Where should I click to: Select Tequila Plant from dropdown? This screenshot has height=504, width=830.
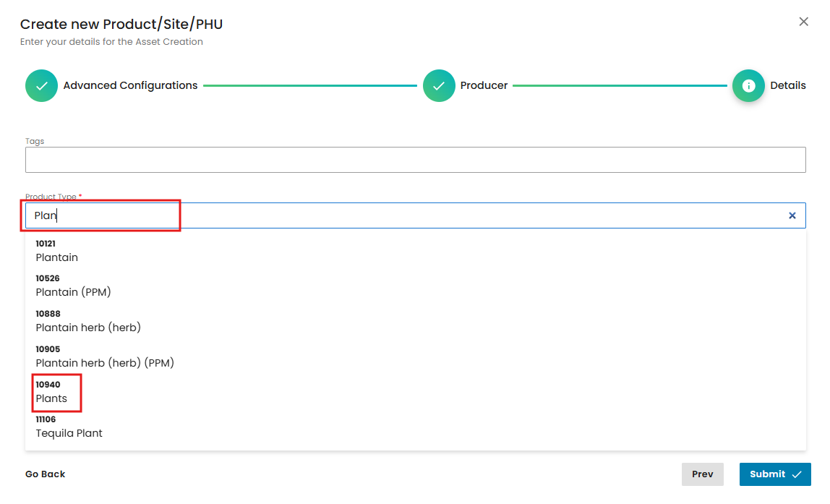(69, 427)
